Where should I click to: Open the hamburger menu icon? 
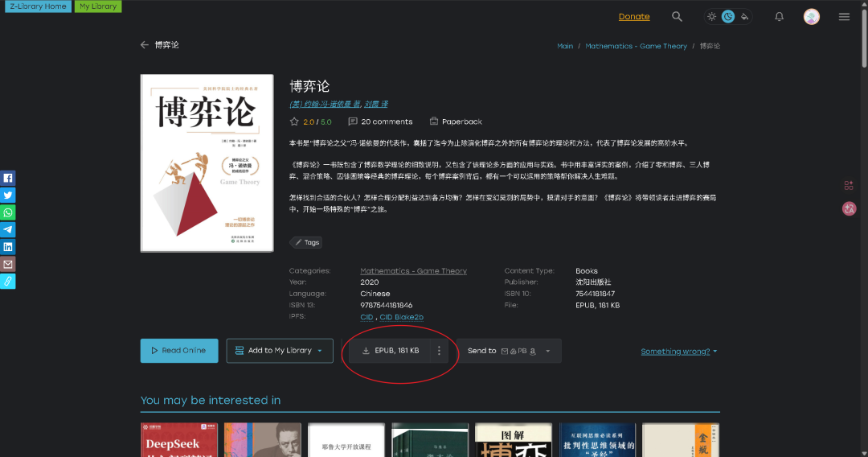(x=844, y=17)
